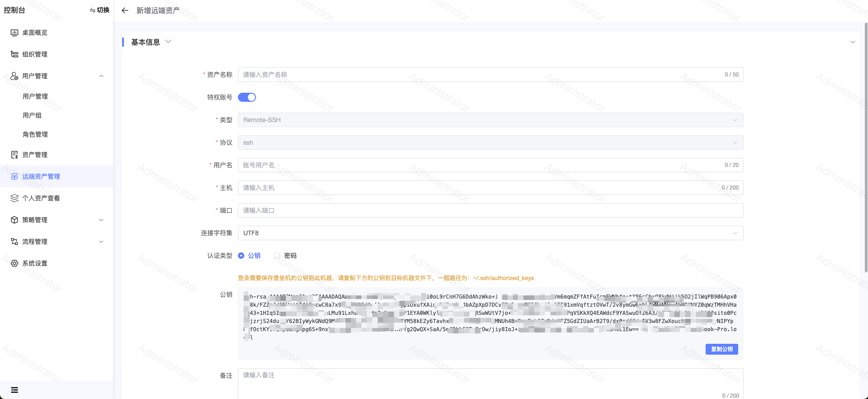This screenshot has width=868, height=399.
Task: Collapse sidebar with bottom menu icon
Action: tap(14, 390)
